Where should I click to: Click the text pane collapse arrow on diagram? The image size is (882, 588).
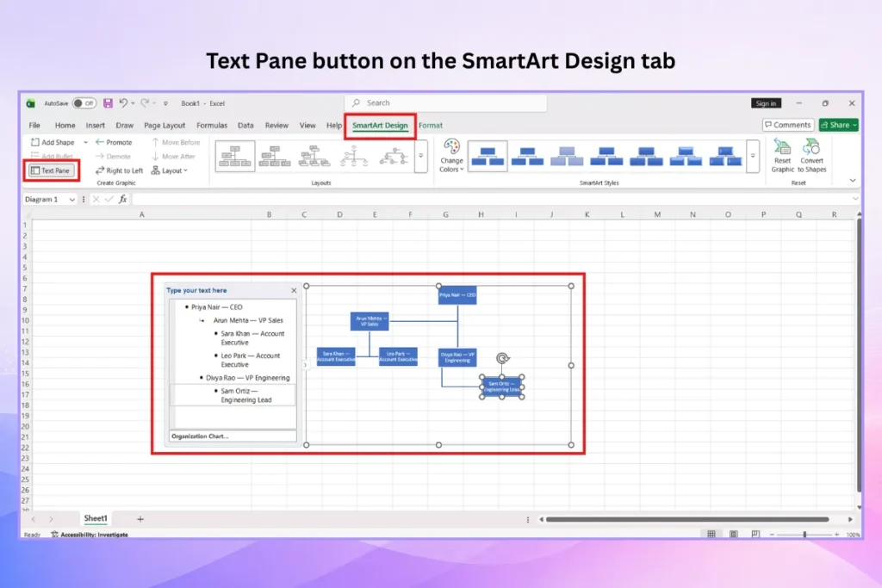pos(305,365)
